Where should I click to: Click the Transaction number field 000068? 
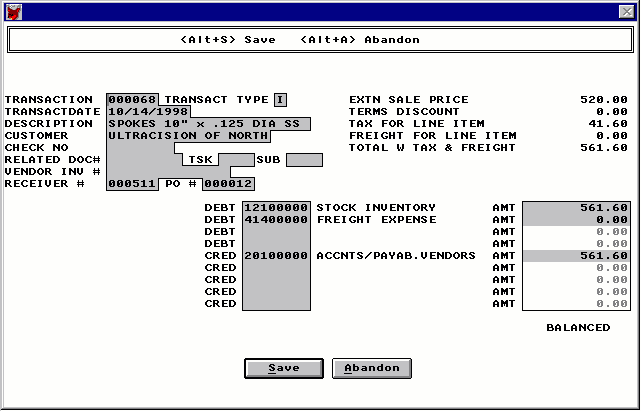pos(132,100)
